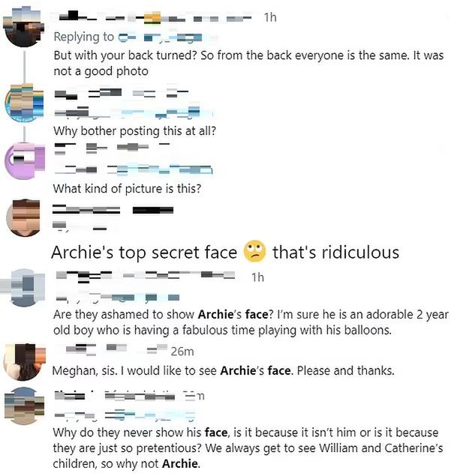Click avatar beside "Why do they never show" comment

[x=24, y=406]
